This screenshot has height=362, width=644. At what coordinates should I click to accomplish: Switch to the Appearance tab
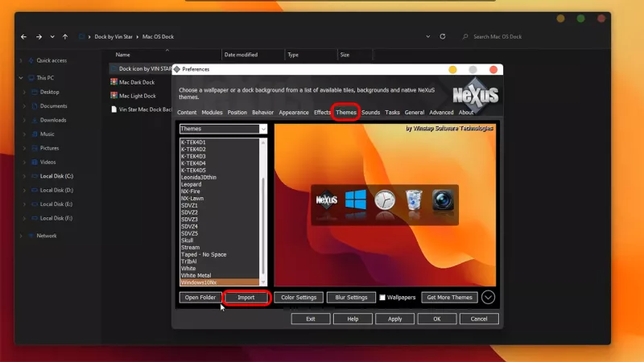[x=294, y=112]
